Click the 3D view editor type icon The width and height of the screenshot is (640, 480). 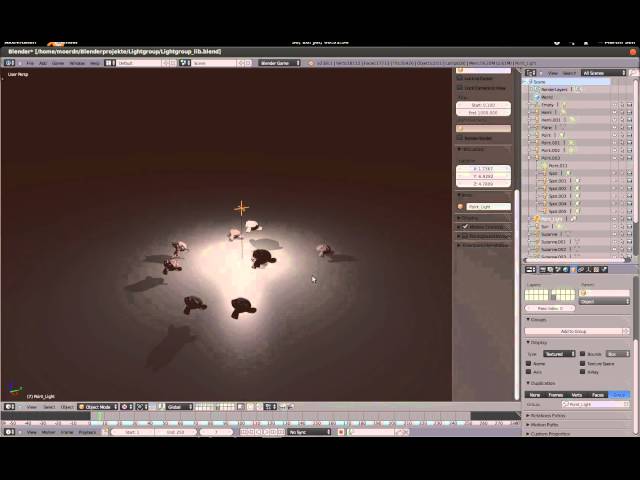point(10,407)
